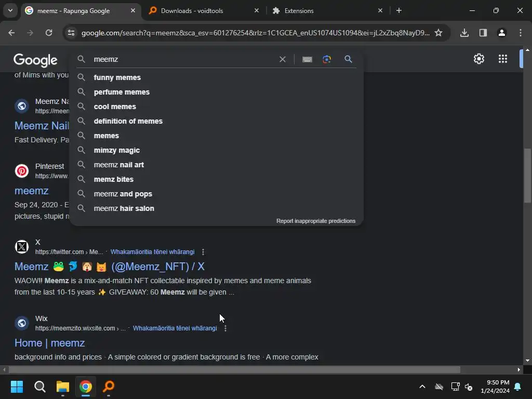
Task: Open Windows Start menu
Action: [17, 387]
